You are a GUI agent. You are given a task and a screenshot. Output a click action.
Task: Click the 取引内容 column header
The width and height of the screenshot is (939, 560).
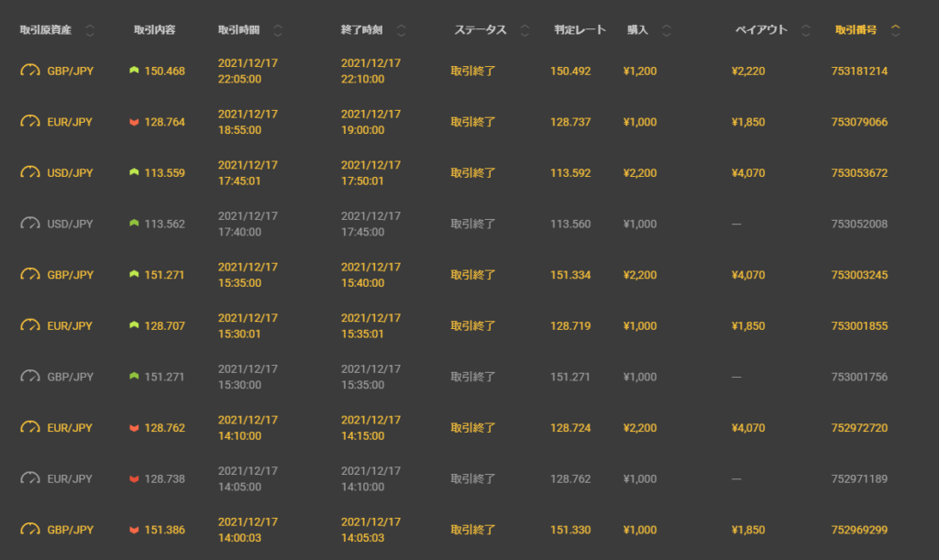[154, 30]
